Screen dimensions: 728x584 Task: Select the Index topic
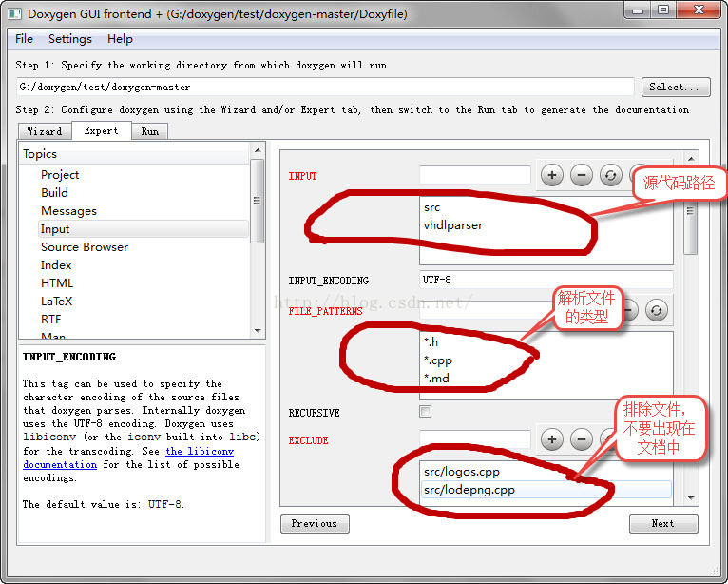tap(56, 264)
